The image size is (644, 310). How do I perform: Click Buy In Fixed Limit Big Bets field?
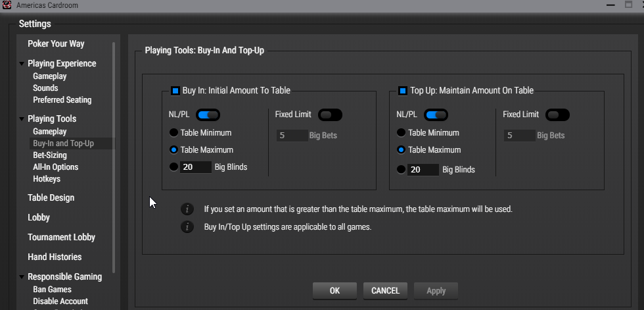click(292, 136)
